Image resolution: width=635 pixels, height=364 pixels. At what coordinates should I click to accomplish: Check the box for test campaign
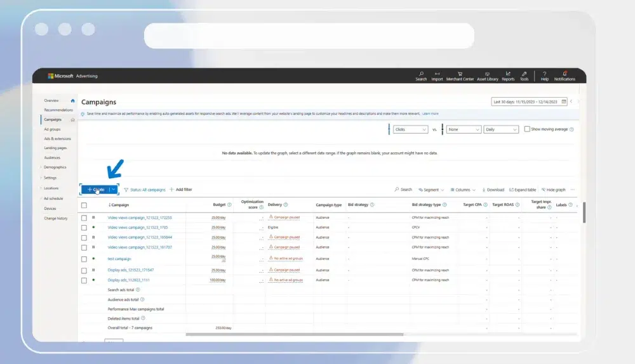[84, 259]
